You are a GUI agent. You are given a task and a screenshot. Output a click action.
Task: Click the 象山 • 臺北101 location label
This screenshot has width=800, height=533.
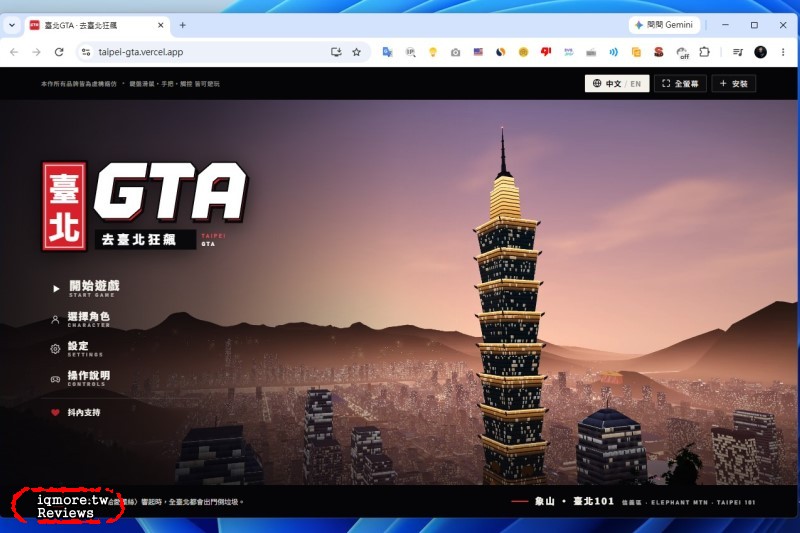574,501
